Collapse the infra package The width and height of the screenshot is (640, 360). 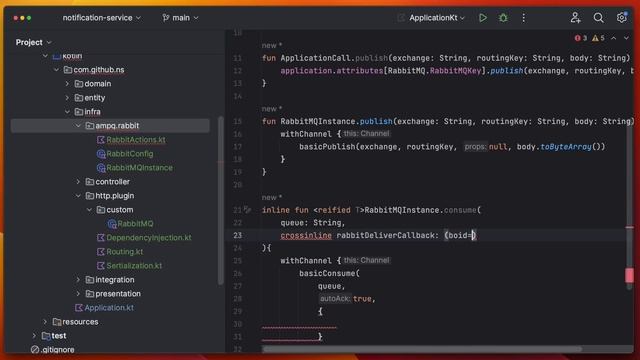[67, 112]
